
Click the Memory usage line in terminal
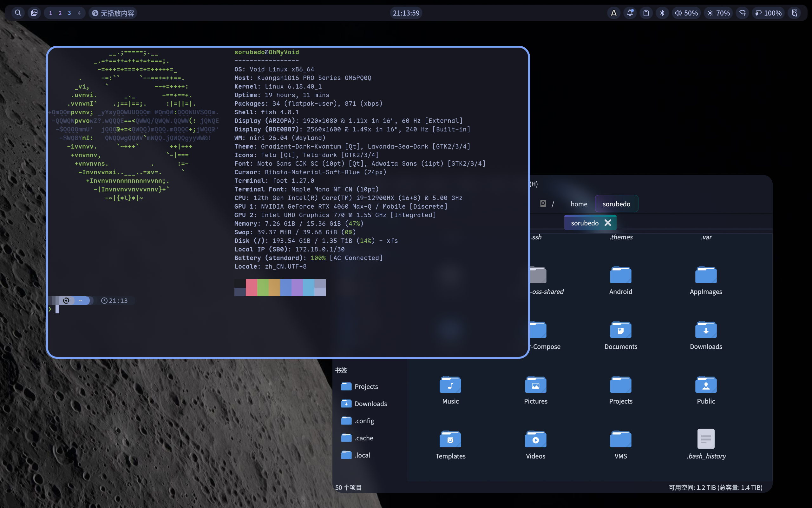tap(298, 224)
